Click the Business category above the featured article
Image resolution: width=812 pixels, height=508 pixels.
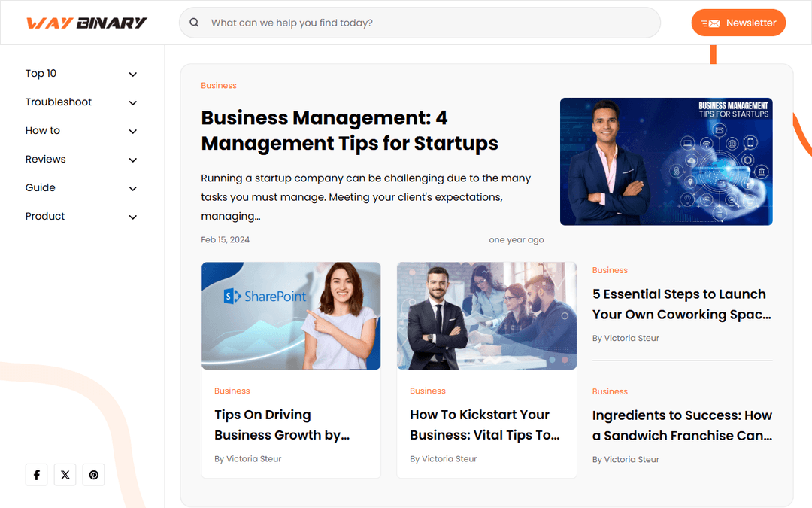pos(219,86)
